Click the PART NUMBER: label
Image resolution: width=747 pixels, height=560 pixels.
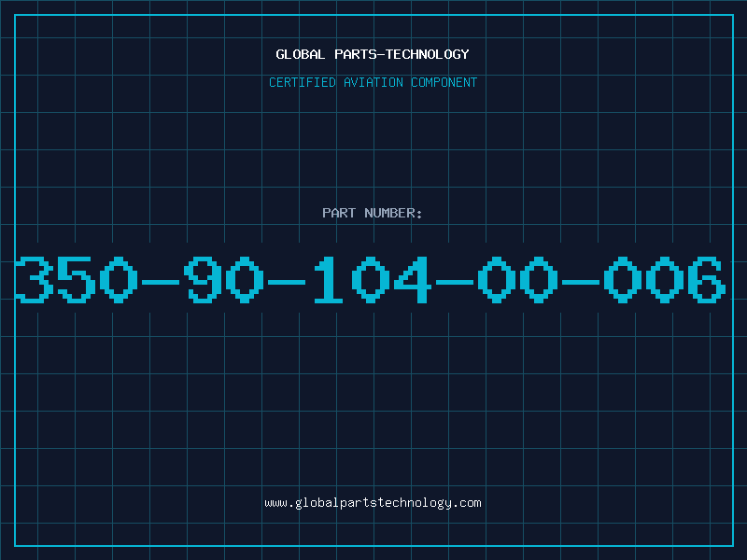(373, 213)
